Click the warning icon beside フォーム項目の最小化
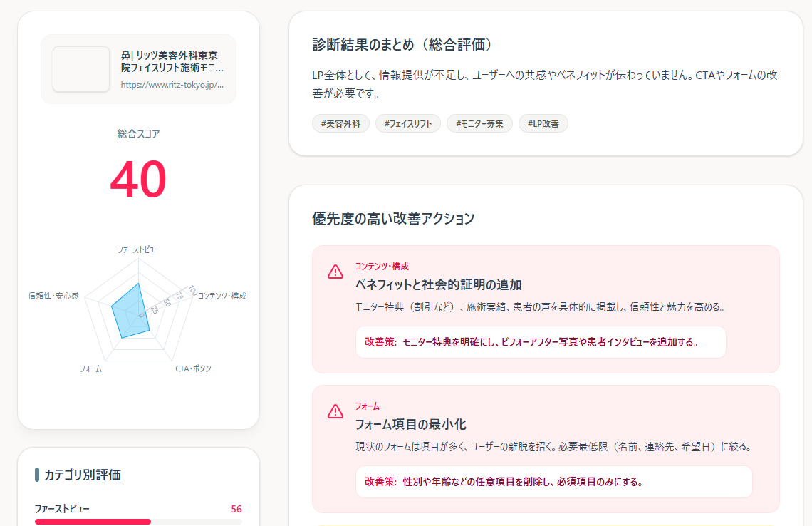 click(x=335, y=411)
